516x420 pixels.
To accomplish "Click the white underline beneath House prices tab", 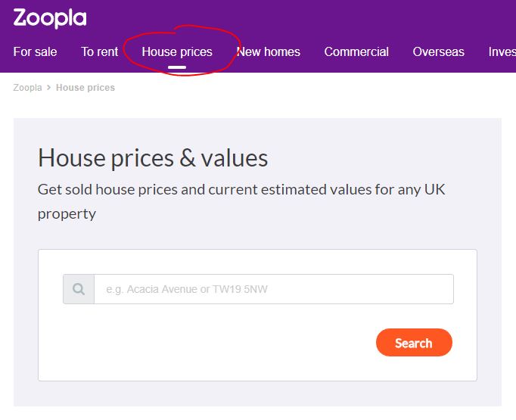I will [177, 67].
